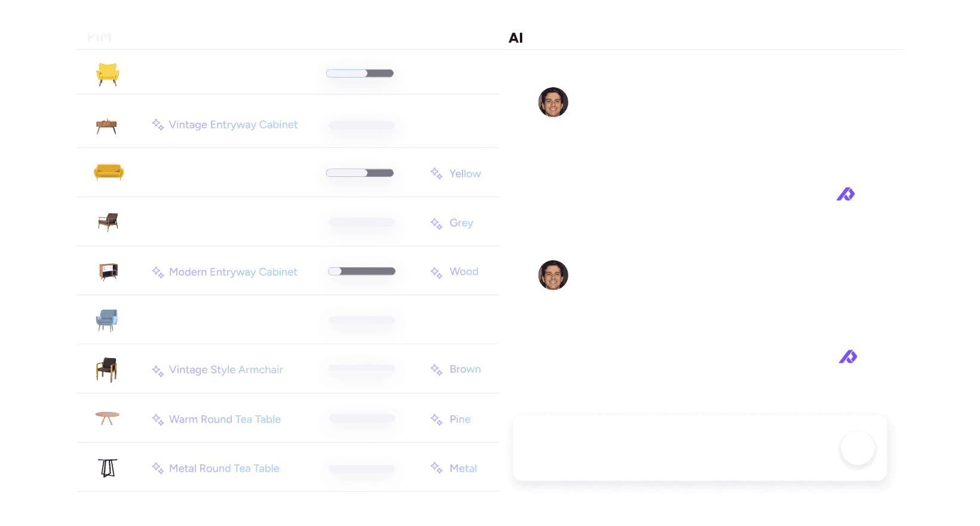Click sparkle icon beside Vintage Entryway Cabinet

pos(158,124)
